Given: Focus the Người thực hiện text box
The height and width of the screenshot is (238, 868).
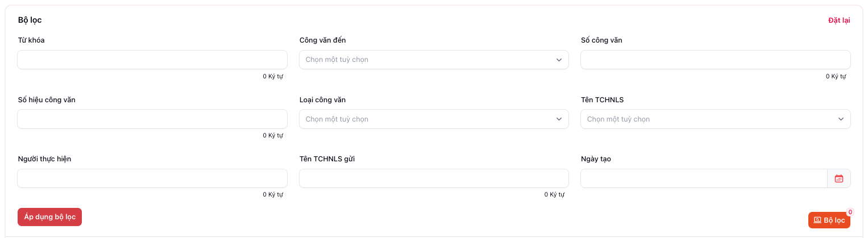Looking at the screenshot, I should 152,178.
